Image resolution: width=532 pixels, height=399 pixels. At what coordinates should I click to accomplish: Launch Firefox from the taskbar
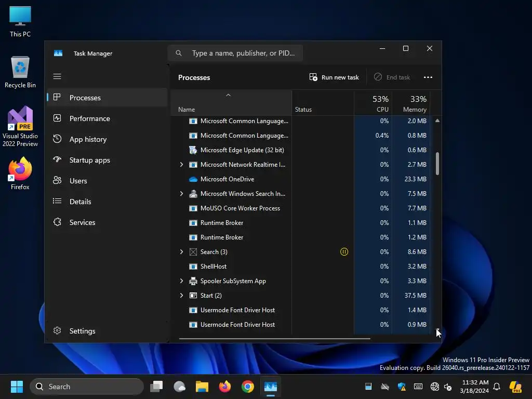click(224, 387)
